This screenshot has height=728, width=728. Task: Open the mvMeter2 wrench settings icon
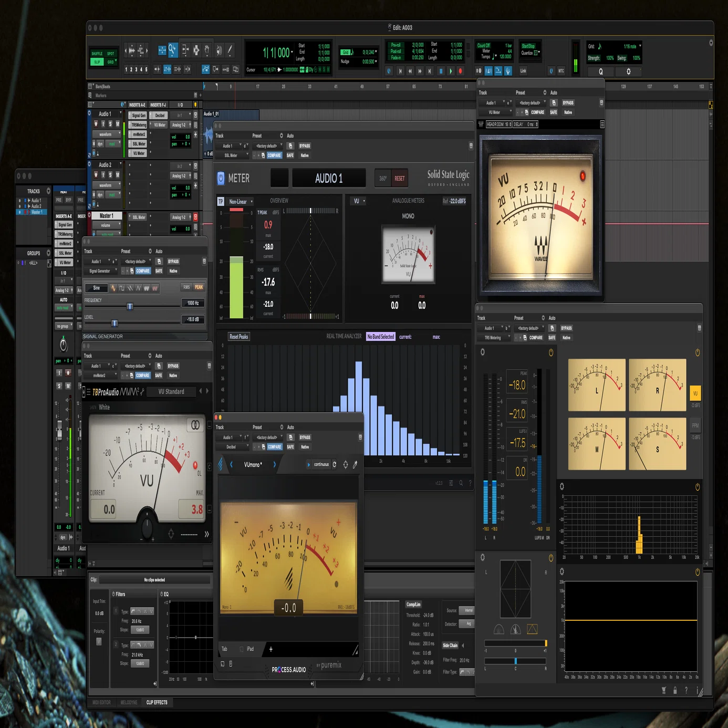pyautogui.click(x=142, y=392)
